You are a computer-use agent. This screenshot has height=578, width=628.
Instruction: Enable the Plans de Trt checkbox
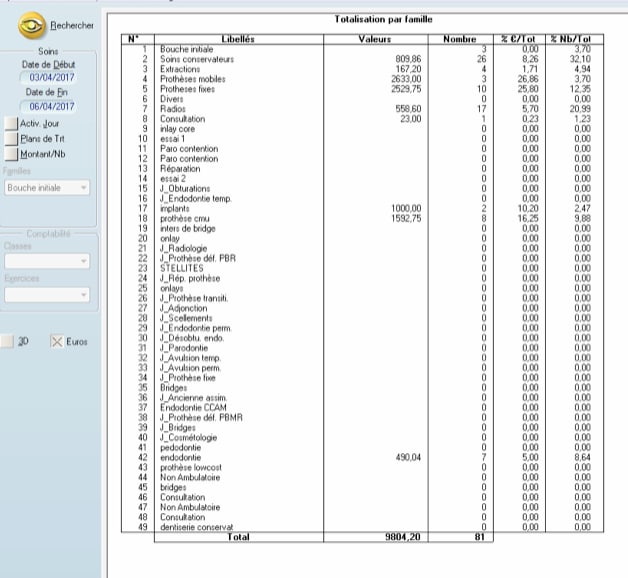[11, 139]
